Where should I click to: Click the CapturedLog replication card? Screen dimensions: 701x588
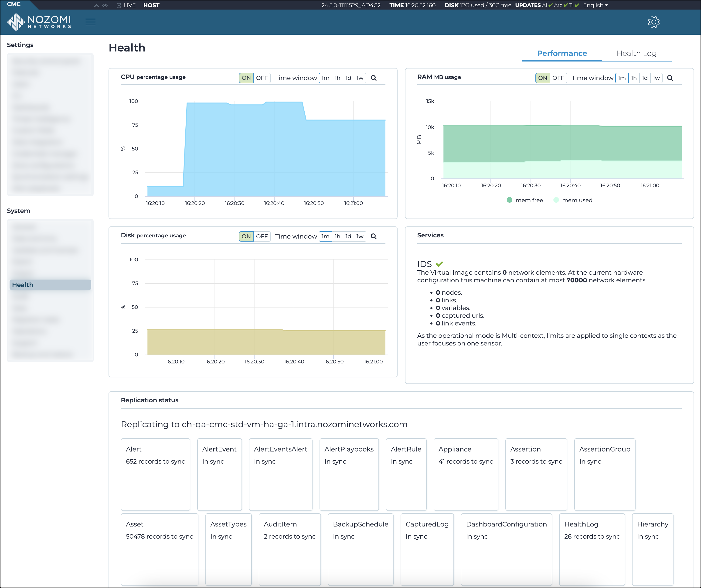pos(427,549)
